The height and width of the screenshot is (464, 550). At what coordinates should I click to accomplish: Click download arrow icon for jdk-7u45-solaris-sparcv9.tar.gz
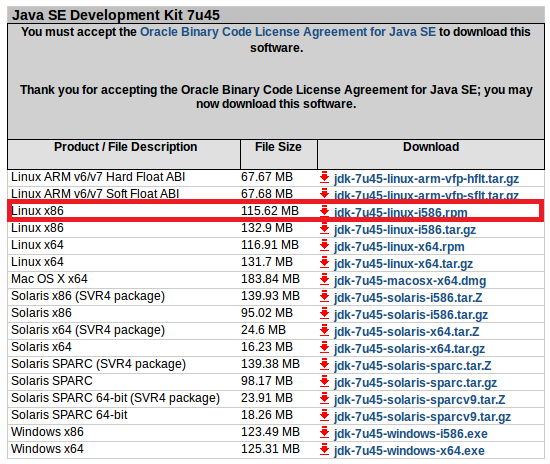point(324,416)
